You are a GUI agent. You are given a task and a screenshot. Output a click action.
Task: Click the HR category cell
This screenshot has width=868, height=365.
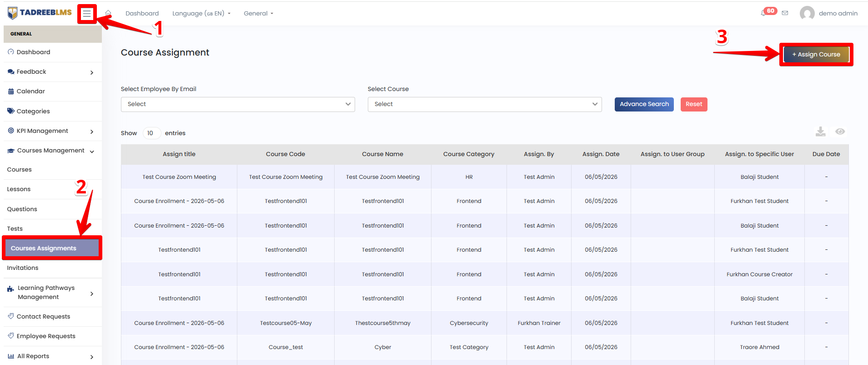tap(469, 177)
